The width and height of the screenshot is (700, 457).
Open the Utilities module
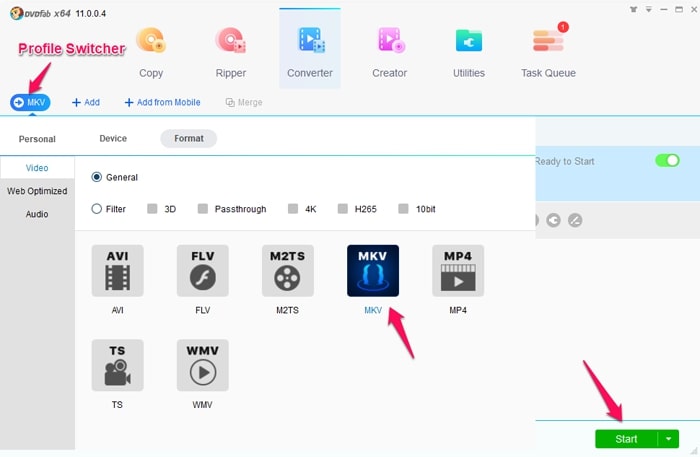pyautogui.click(x=469, y=53)
